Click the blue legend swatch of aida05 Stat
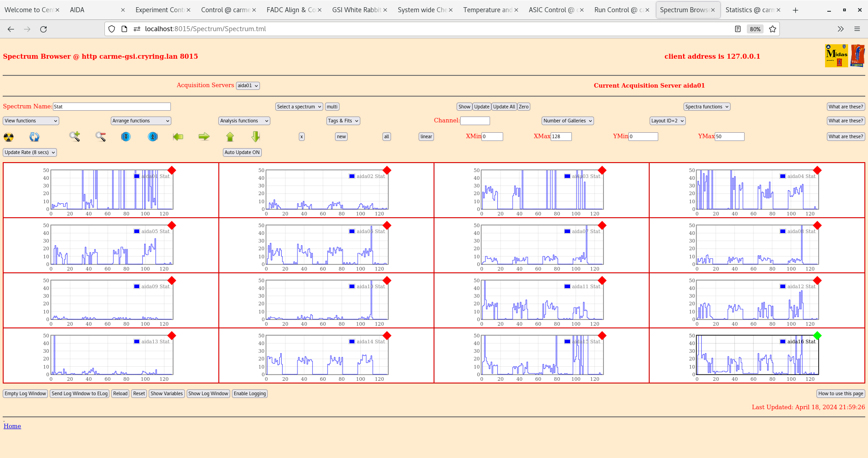This screenshot has width=868, height=458. pos(137,231)
